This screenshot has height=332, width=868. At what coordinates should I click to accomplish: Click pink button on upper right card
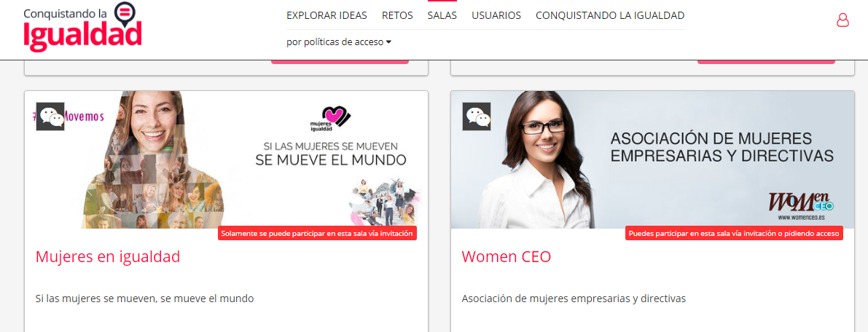coord(766,61)
